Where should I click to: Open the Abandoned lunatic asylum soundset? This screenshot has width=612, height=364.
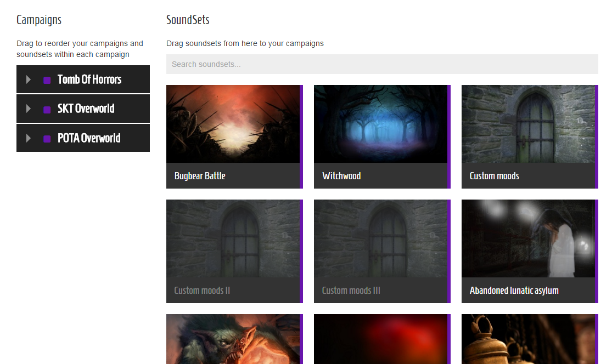point(528,251)
